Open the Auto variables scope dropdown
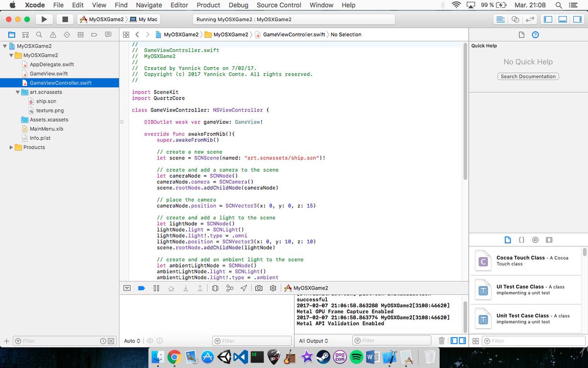 point(132,341)
